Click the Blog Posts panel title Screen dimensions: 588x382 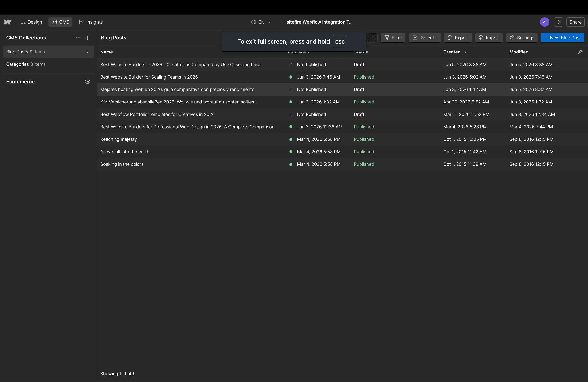pos(114,38)
